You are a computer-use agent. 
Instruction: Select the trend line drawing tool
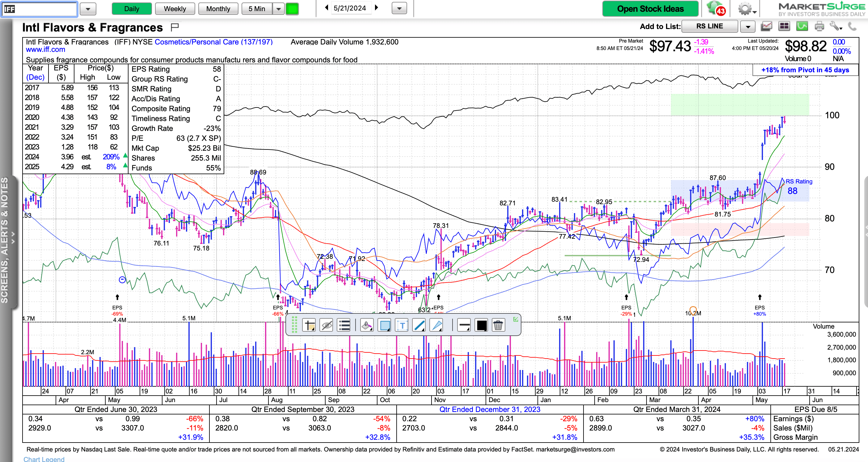419,325
